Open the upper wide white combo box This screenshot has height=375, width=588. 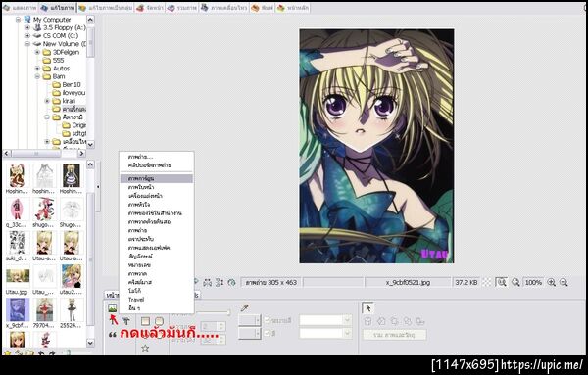[325, 320]
